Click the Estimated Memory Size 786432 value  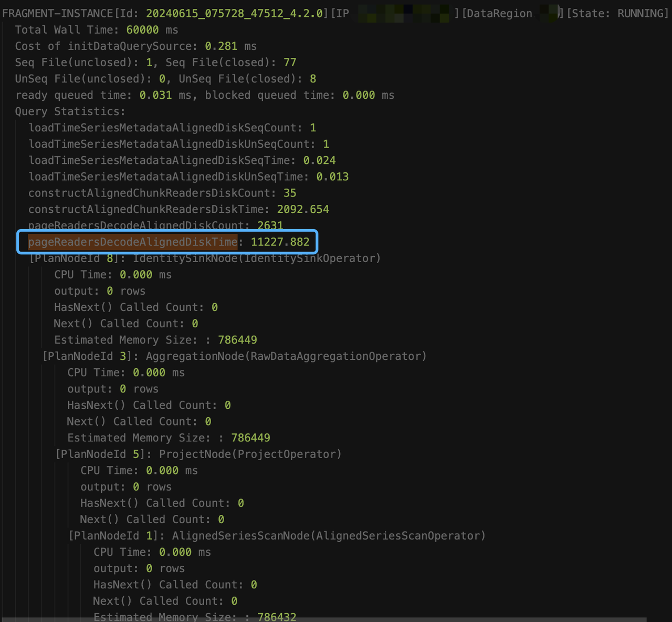pos(277,617)
